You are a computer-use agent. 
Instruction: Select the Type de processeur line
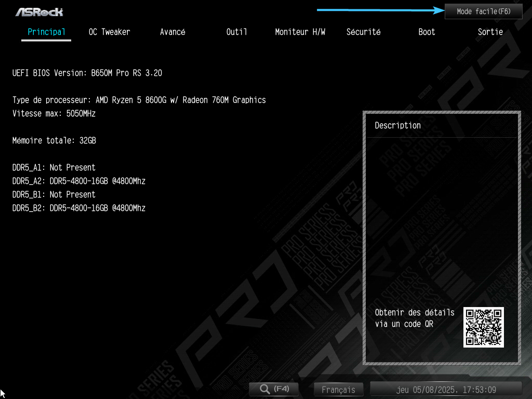click(x=139, y=100)
